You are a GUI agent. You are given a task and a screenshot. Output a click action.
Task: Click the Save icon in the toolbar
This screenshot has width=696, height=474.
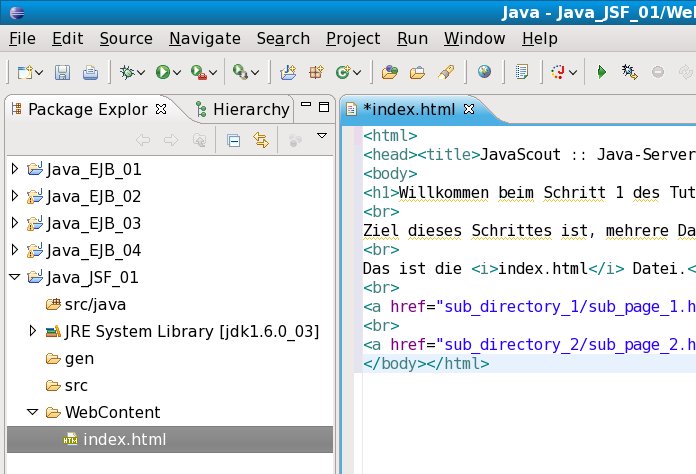[x=62, y=72]
